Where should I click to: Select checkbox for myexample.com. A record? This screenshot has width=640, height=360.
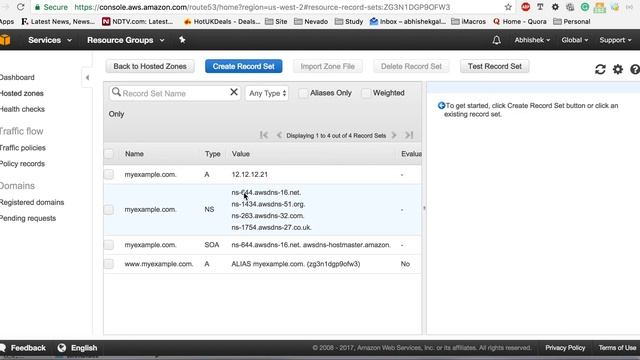tap(109, 174)
